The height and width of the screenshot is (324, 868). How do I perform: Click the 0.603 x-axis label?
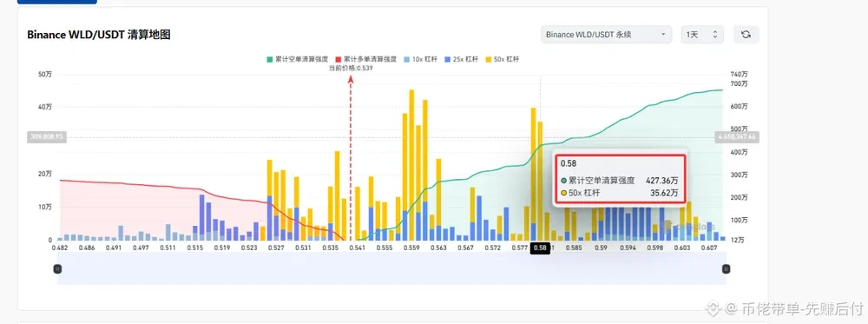[x=682, y=248]
